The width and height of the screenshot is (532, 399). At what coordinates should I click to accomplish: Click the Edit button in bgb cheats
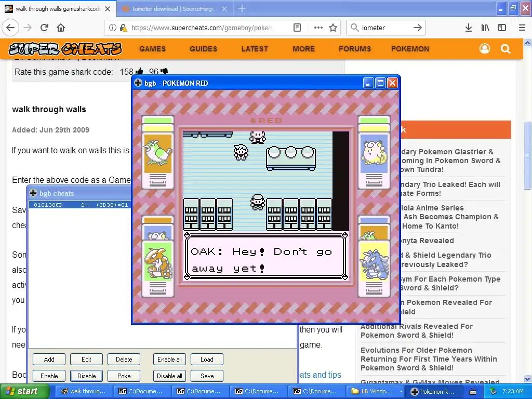pyautogui.click(x=86, y=360)
